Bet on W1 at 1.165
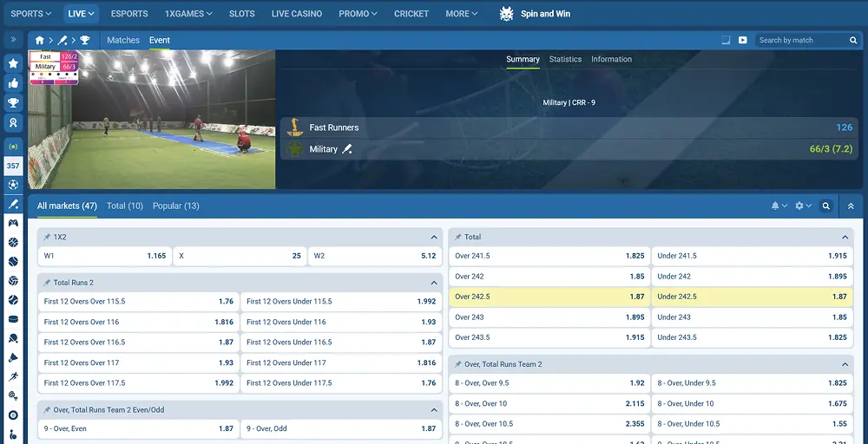This screenshot has height=444, width=868. (x=105, y=256)
